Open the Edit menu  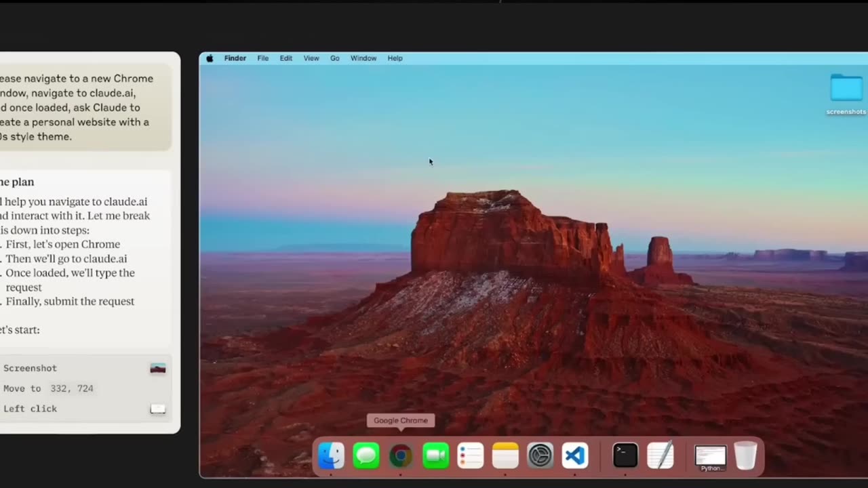click(x=286, y=58)
